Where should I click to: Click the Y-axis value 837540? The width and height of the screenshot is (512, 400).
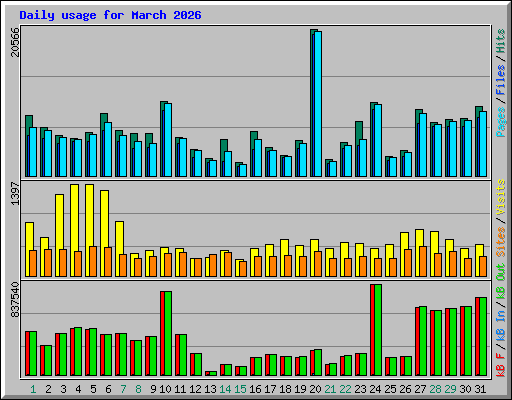click(15, 300)
